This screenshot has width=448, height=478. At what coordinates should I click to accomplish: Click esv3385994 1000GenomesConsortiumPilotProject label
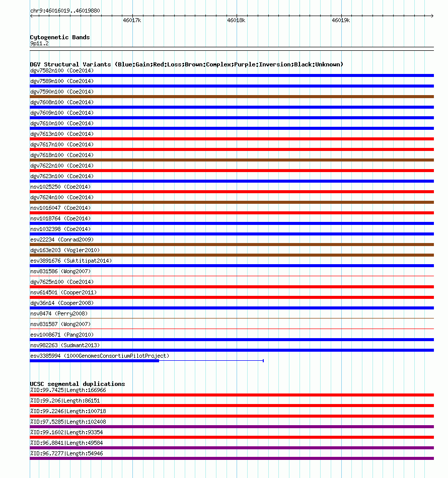pyautogui.click(x=100, y=356)
